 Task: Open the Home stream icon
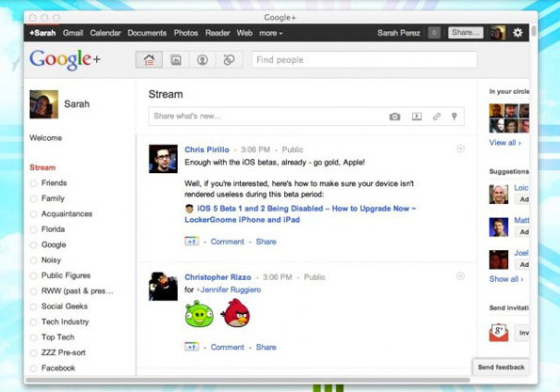149,59
